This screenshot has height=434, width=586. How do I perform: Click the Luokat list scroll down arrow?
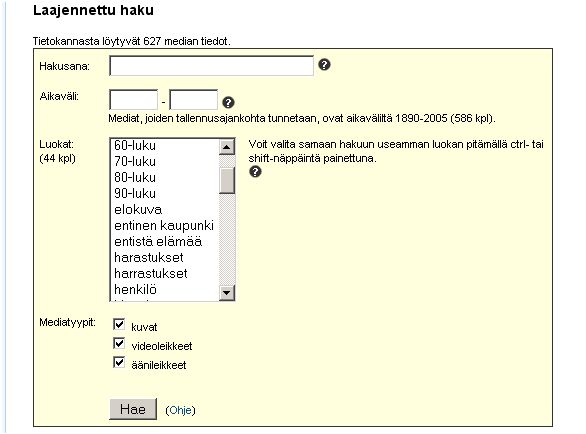click(x=226, y=293)
